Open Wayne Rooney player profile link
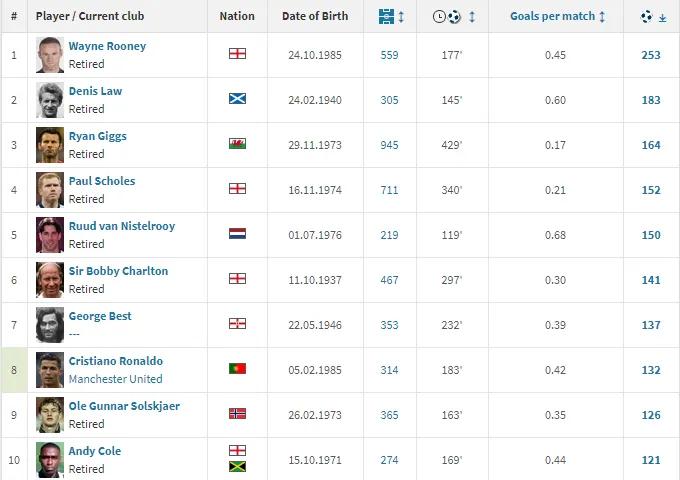 tap(107, 46)
